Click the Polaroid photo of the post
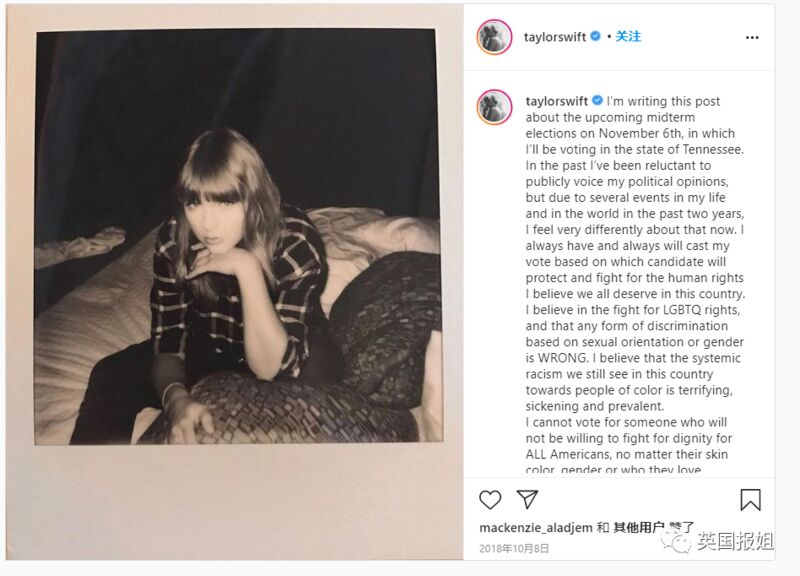800x576 pixels. point(238,236)
